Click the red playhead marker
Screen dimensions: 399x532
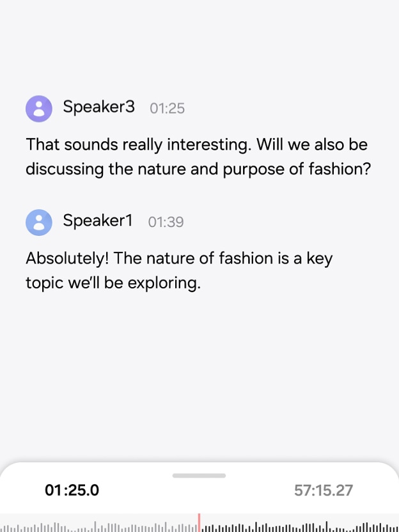pyautogui.click(x=199, y=522)
